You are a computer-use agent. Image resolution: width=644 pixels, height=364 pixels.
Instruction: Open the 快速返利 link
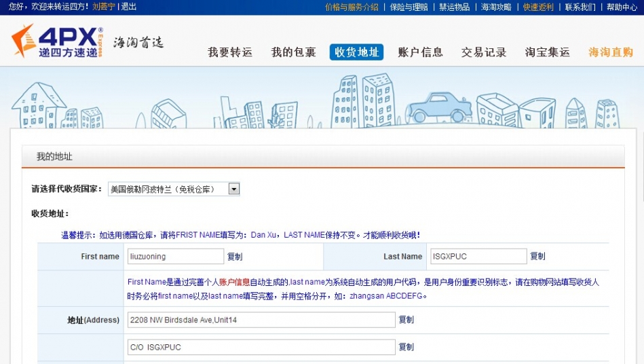(538, 7)
